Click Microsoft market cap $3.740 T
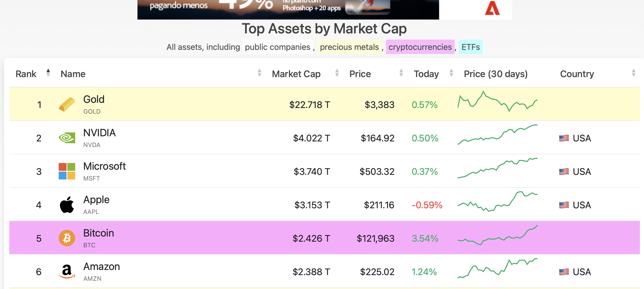 coord(312,172)
